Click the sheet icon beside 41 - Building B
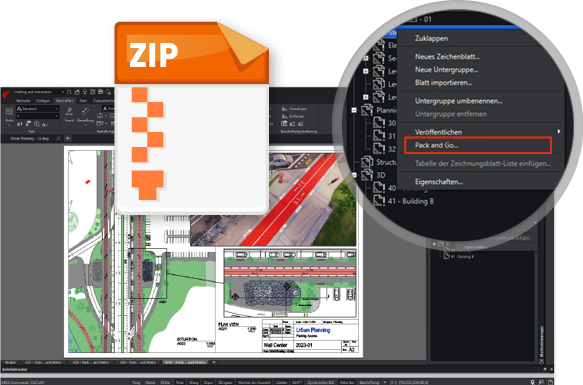The width and height of the screenshot is (583, 385). pyautogui.click(x=379, y=200)
